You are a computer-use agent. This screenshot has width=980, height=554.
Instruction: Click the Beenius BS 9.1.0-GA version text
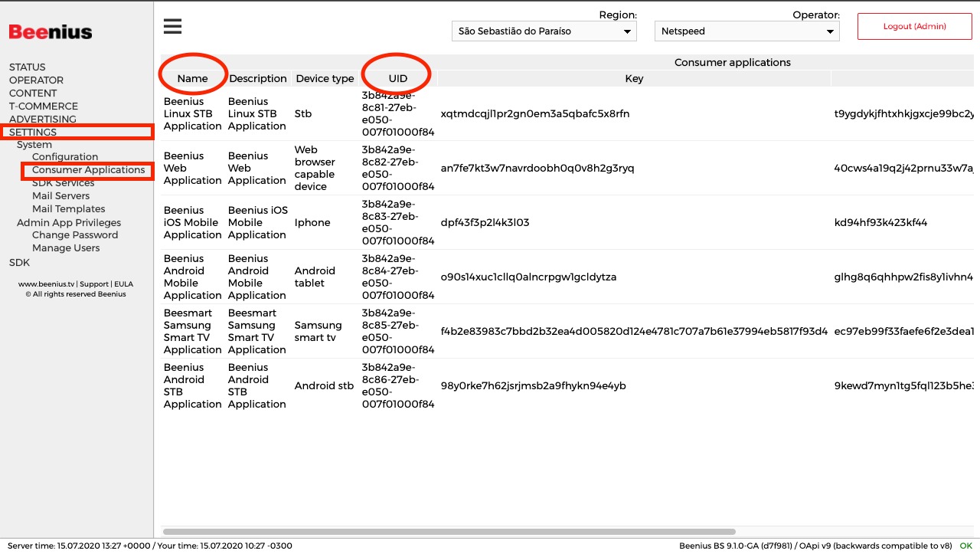pos(815,546)
